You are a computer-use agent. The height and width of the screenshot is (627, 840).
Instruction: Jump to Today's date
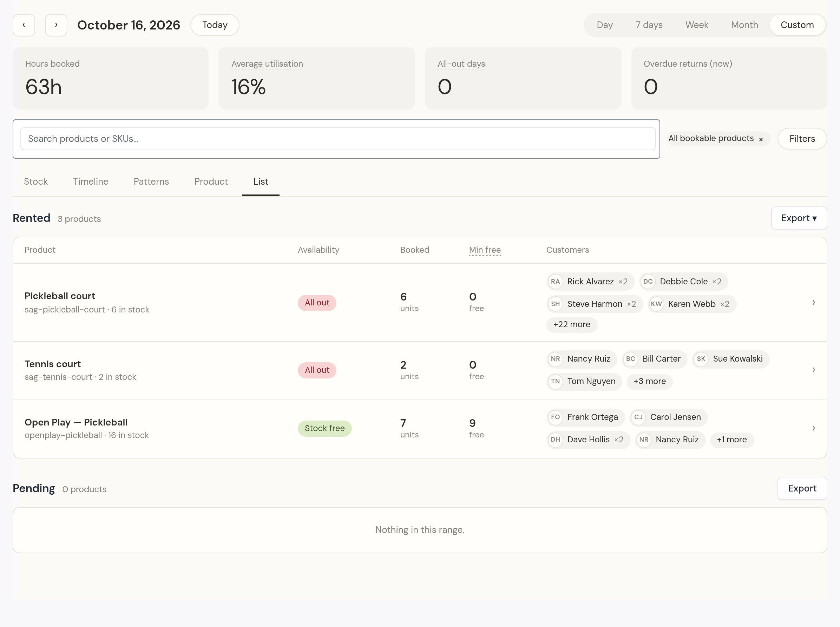215,25
